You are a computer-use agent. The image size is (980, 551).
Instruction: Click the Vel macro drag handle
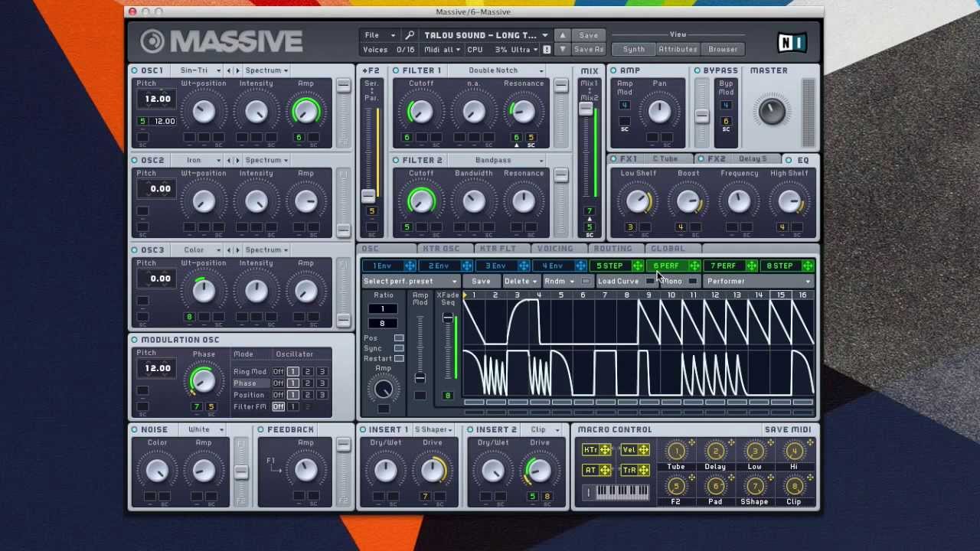(x=644, y=450)
